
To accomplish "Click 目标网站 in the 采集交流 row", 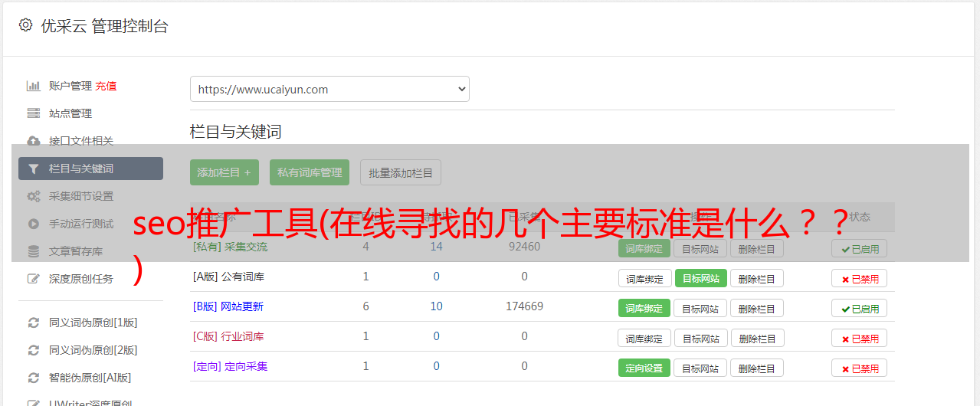I will (700, 249).
